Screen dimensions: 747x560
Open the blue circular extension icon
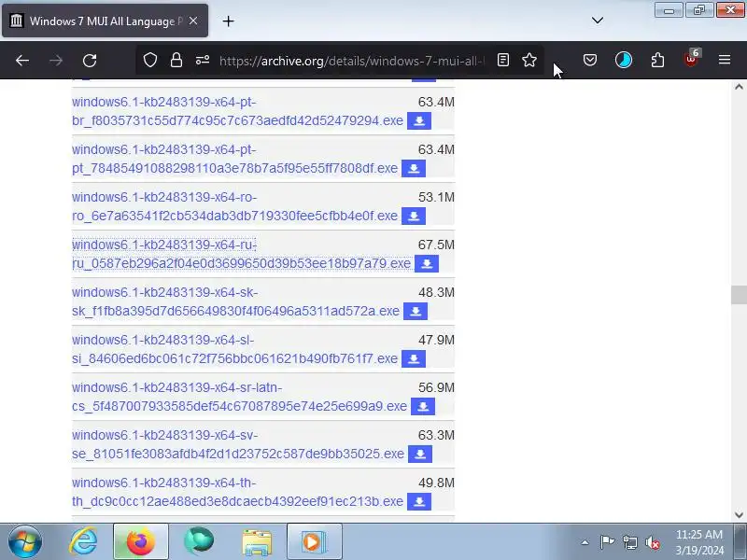tap(624, 60)
